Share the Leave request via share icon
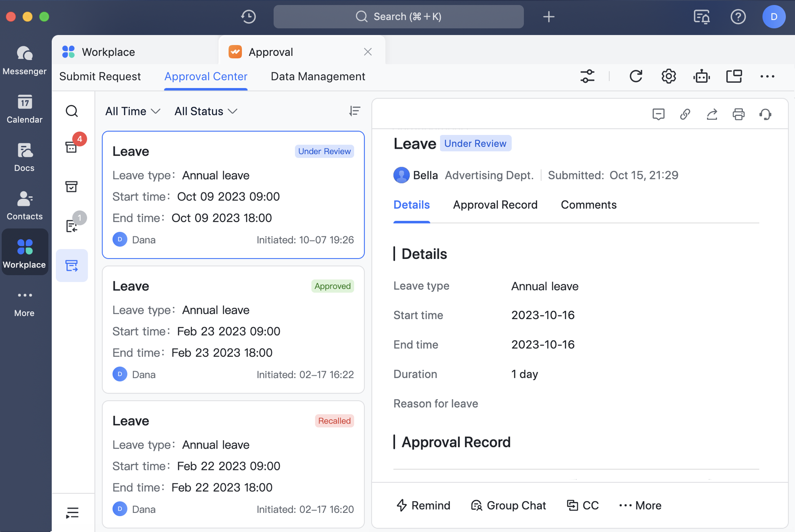This screenshot has height=532, width=795. click(x=712, y=114)
